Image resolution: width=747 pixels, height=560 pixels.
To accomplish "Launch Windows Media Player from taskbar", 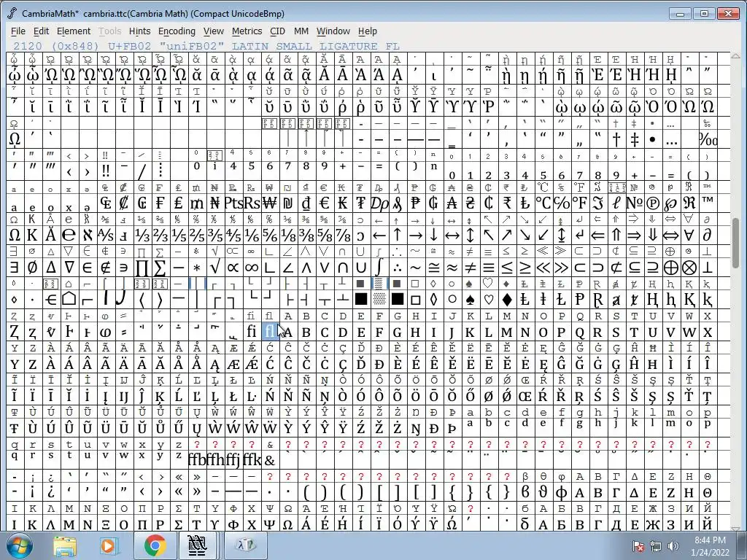I will 108,546.
